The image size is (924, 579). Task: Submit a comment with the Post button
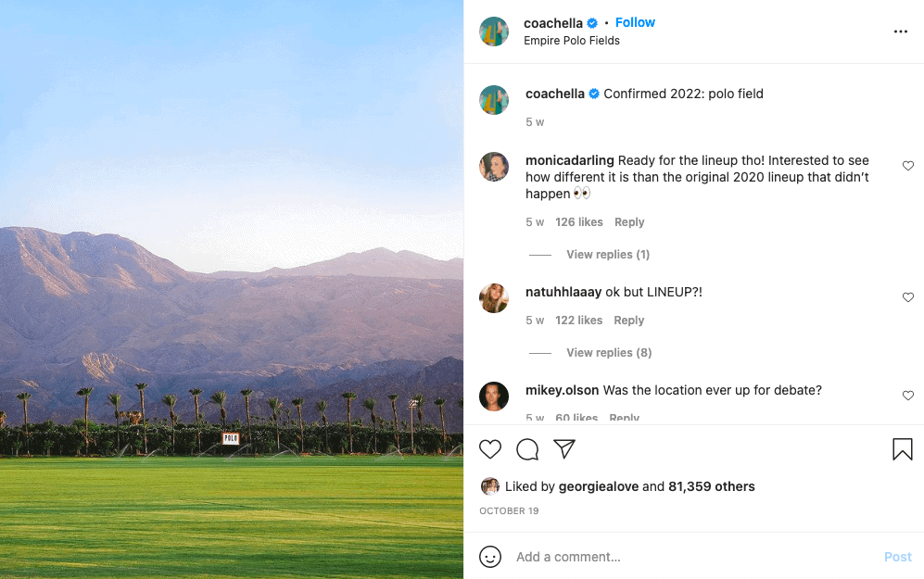click(x=897, y=557)
